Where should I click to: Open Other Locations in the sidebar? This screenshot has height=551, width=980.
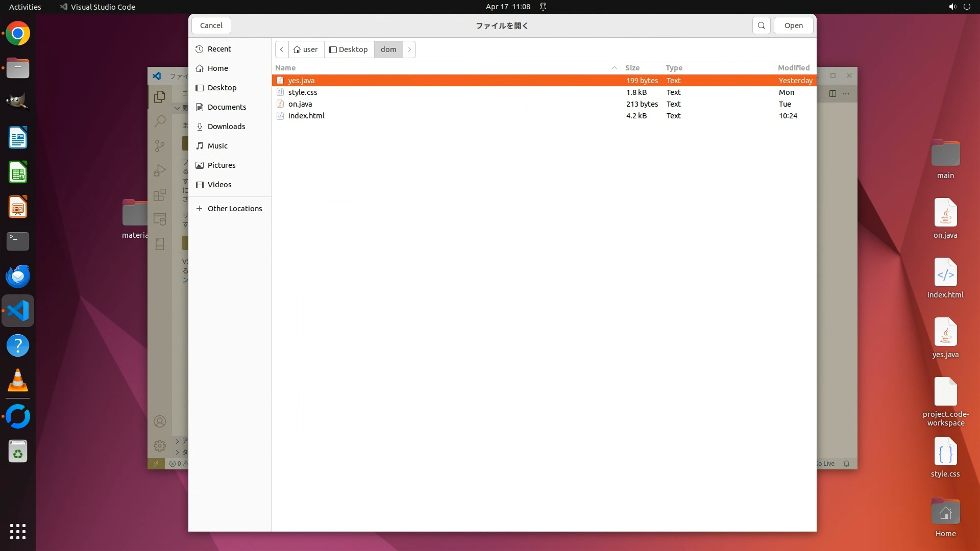tap(234, 209)
